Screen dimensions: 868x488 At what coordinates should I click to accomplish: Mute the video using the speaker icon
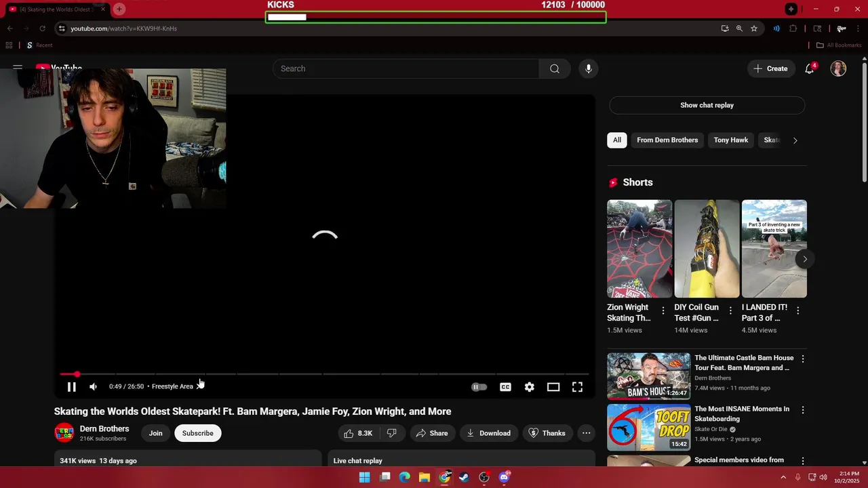click(x=94, y=387)
